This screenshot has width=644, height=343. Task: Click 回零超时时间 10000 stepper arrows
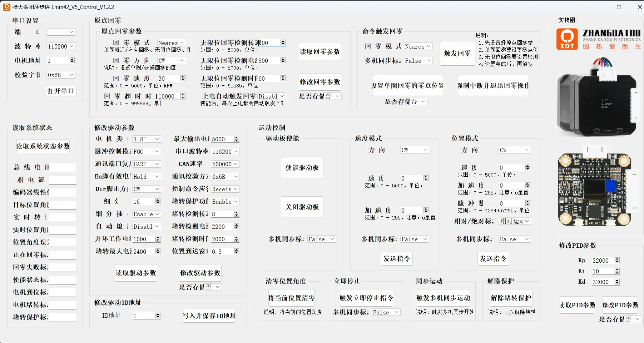183,96
